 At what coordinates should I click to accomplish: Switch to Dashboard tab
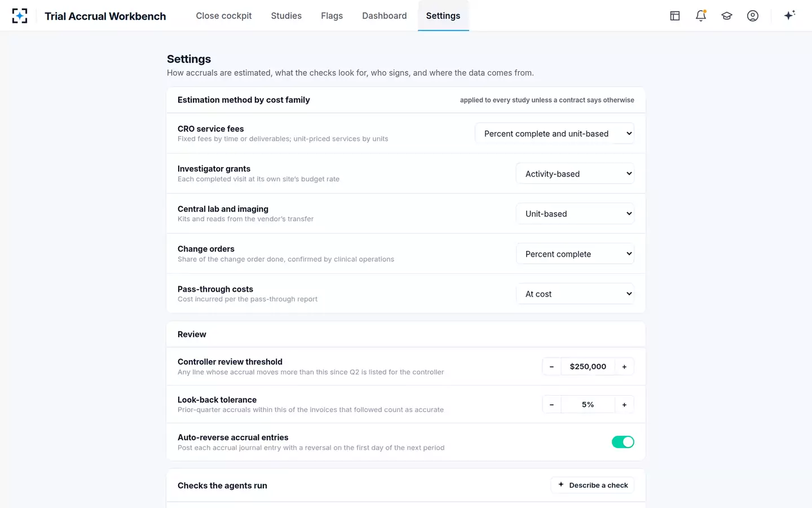click(x=385, y=16)
